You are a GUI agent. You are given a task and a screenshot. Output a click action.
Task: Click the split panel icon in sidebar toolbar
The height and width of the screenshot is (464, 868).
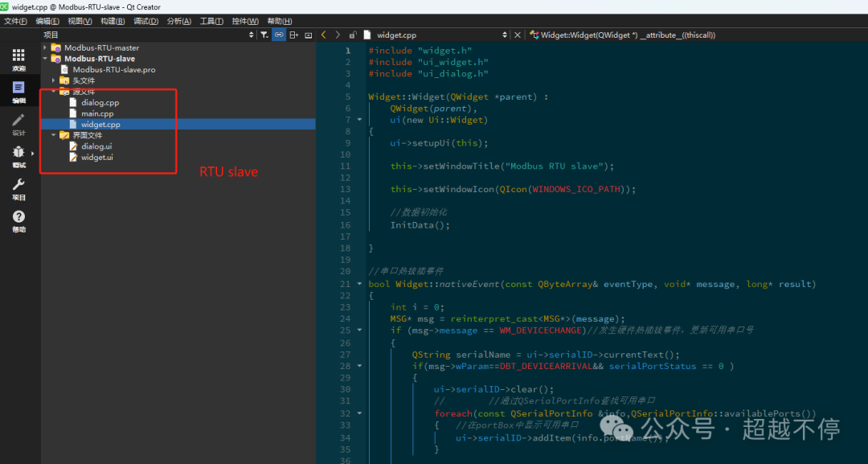(294, 35)
